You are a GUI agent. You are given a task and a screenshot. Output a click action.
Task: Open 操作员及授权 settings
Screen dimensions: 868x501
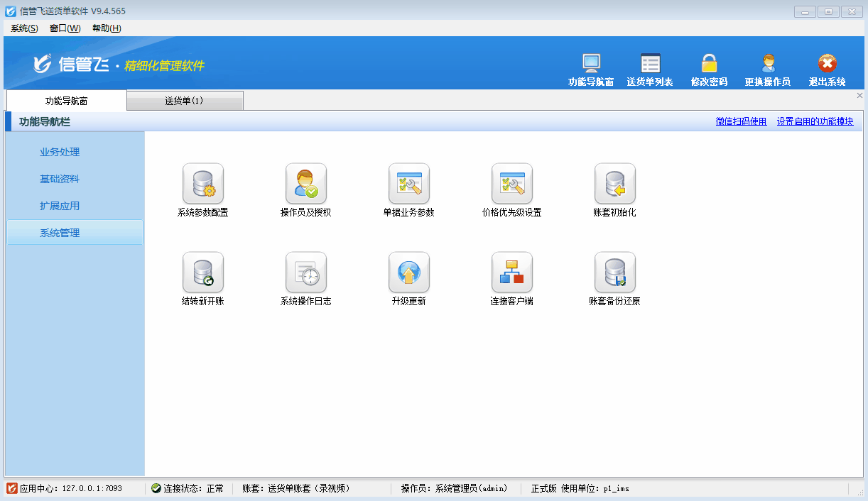(x=306, y=184)
